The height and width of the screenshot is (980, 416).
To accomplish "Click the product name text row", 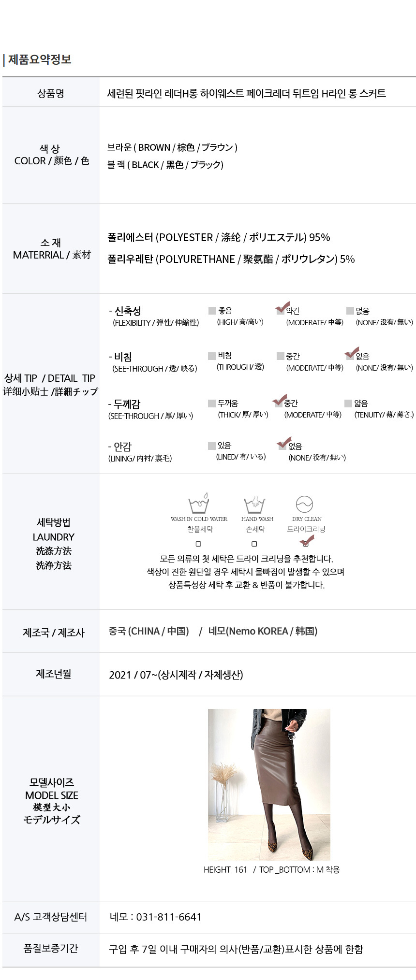I will pyautogui.click(x=246, y=93).
